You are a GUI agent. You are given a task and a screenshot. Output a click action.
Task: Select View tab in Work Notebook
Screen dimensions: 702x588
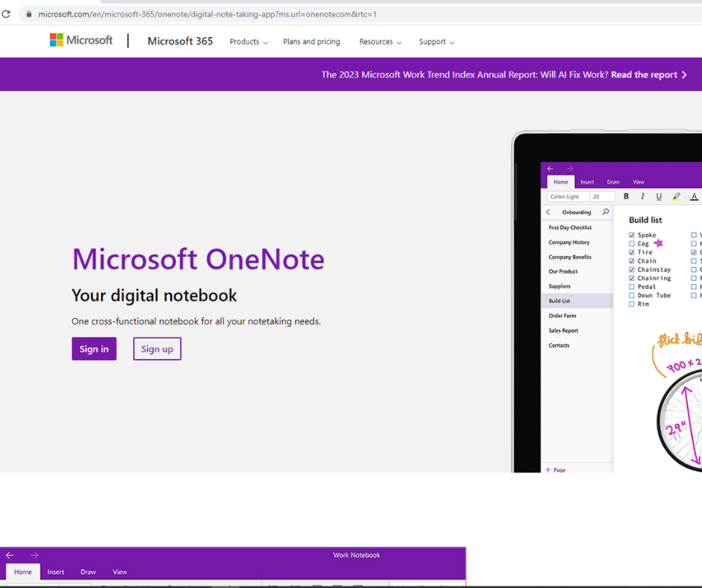[x=119, y=572]
